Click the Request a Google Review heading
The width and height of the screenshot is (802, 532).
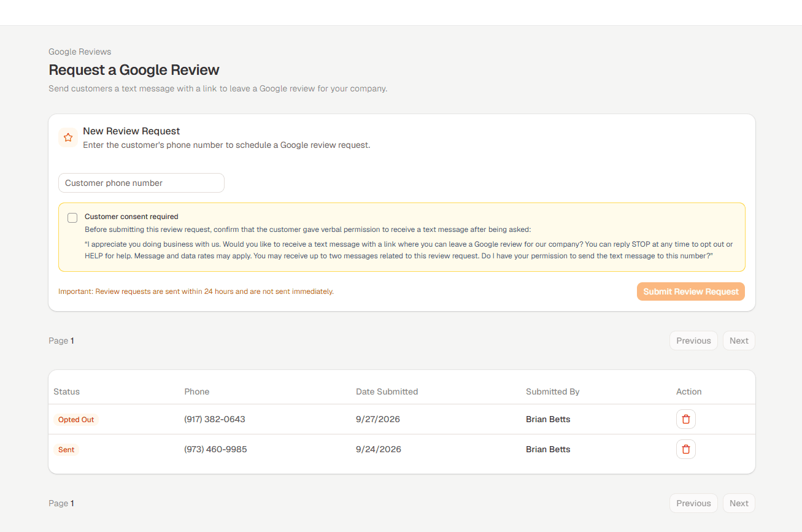click(x=134, y=70)
